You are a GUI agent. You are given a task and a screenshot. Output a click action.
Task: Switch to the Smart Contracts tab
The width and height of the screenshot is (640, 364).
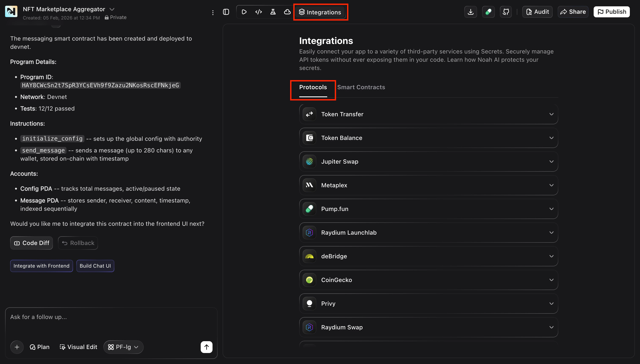[361, 87]
